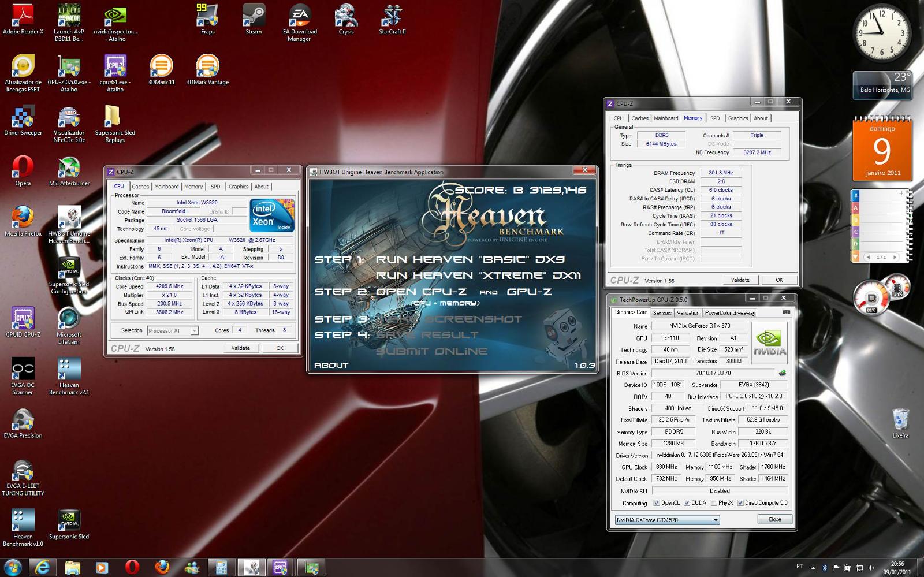
Task: Open Driver Sweeper desktop icon
Action: [23, 121]
